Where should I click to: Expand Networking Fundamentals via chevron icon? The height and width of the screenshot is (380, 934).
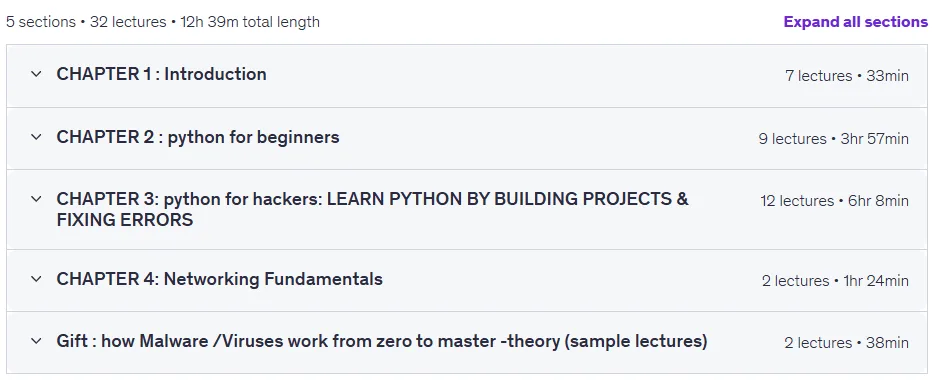click(x=36, y=279)
